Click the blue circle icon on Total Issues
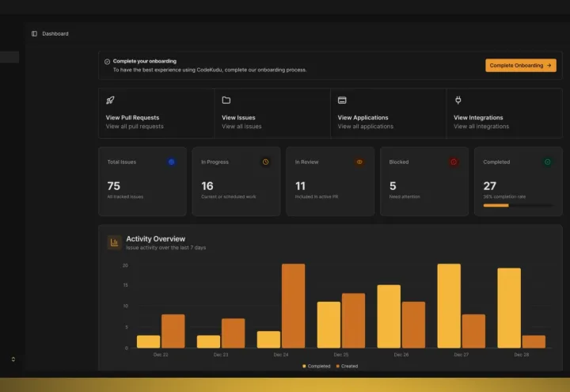This screenshot has width=570, height=392. (x=172, y=162)
